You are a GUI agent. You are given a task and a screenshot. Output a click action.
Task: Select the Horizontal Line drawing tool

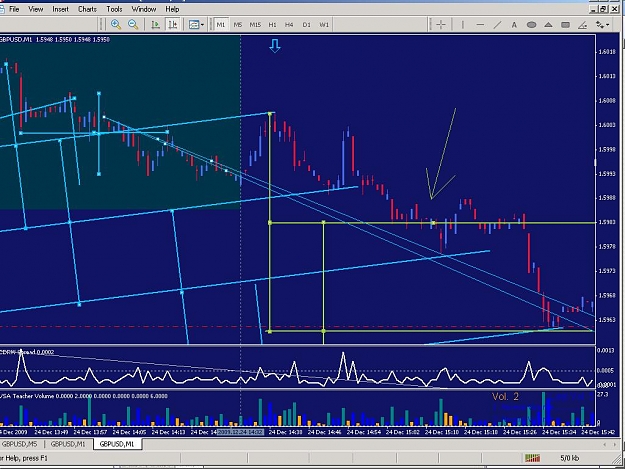(x=480, y=25)
